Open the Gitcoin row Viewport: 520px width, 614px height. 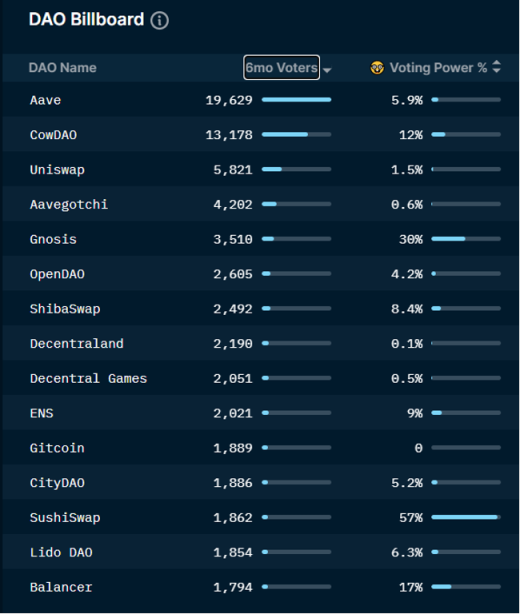260,448
